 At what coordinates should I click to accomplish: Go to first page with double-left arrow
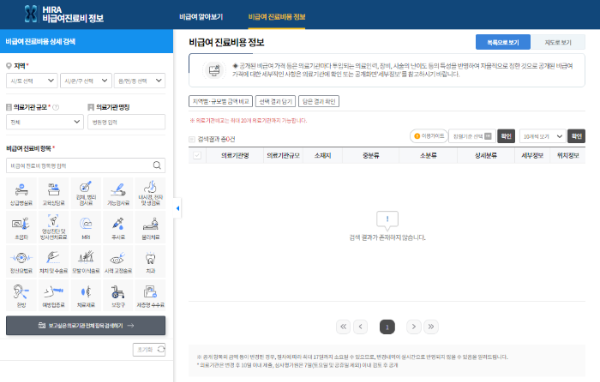point(343,326)
